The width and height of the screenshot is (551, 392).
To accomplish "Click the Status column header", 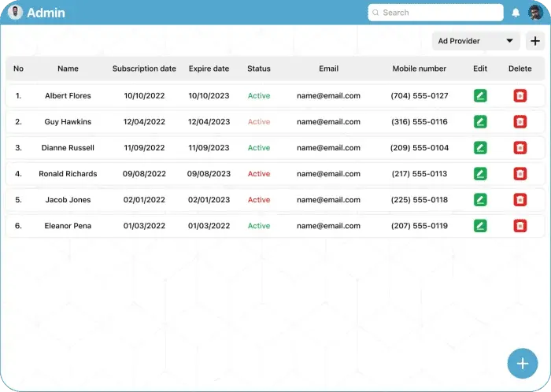I will [x=259, y=68].
